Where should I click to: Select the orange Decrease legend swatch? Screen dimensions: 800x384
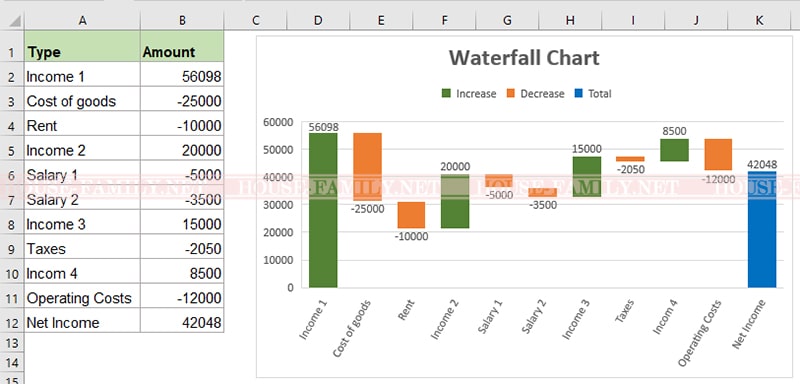[510, 93]
